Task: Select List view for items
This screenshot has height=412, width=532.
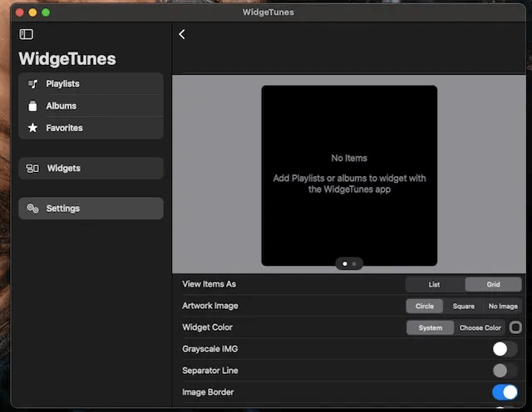Action: click(x=435, y=284)
